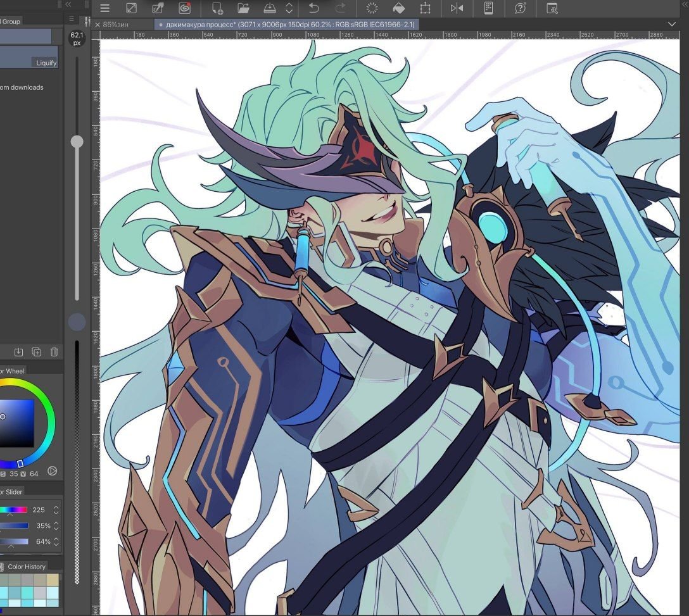
Task: Adjust the hue 225 value stepper
Action: [56, 510]
